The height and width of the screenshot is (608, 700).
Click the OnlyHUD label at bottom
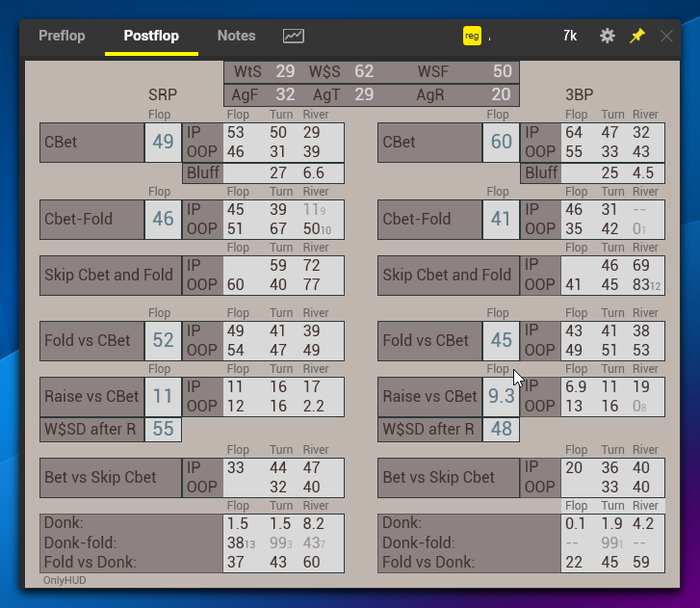(x=61, y=580)
